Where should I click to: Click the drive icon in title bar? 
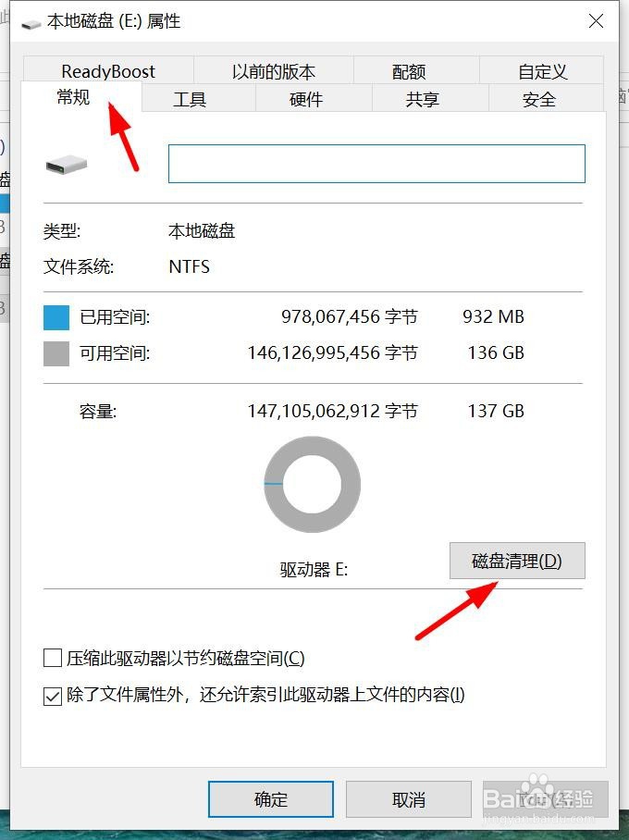pyautogui.click(x=31, y=24)
